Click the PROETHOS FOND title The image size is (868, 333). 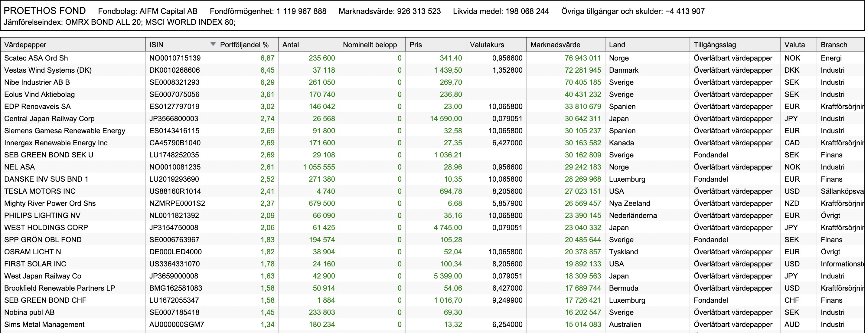(x=44, y=11)
